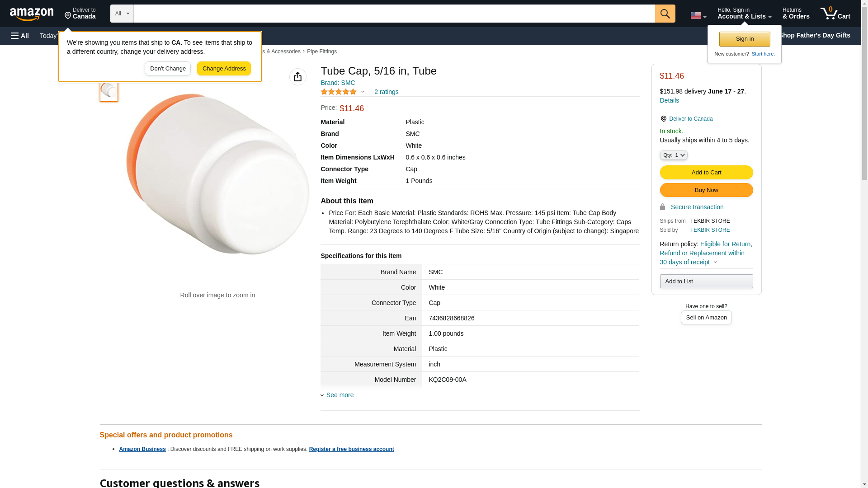
Task: Click the Change Address button
Action: click(224, 69)
